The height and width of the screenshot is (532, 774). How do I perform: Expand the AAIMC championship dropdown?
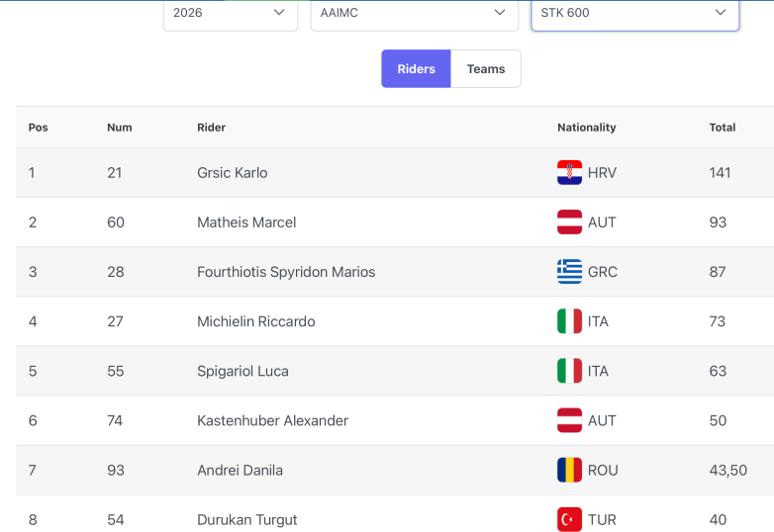tap(414, 14)
